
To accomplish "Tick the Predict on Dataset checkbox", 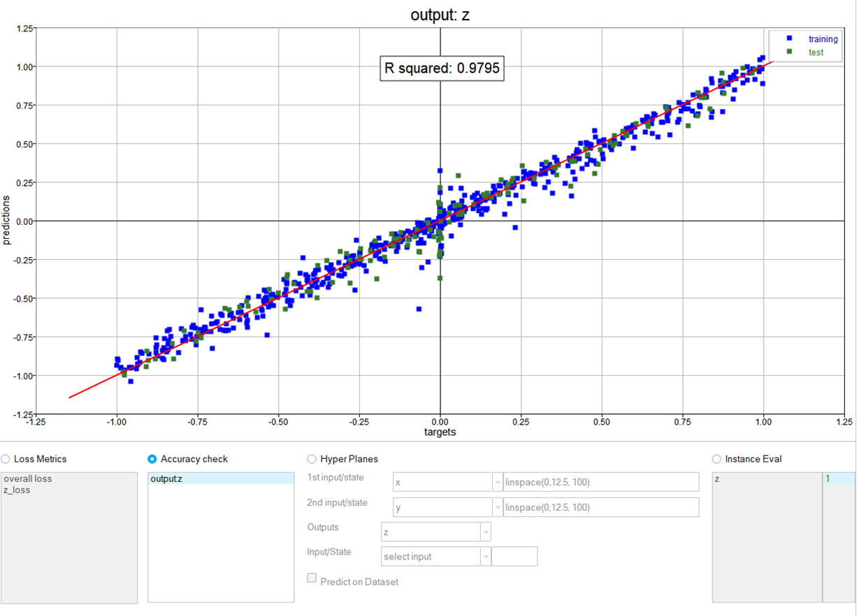I will click(312, 578).
